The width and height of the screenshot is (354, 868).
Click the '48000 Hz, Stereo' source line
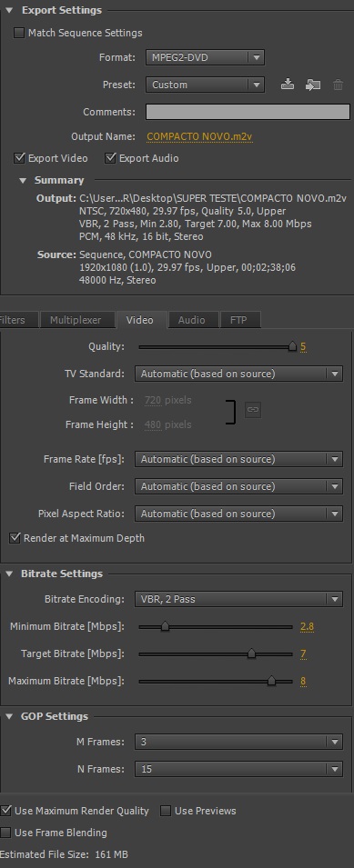pyautogui.click(x=117, y=280)
